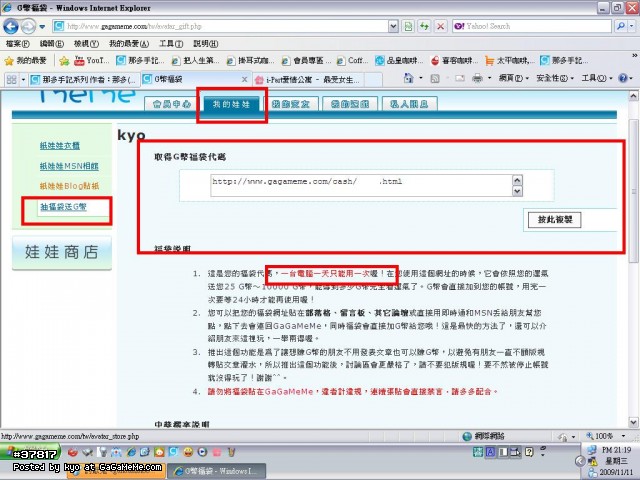This screenshot has width=640, height=480.
Task: Open the 紙娃娃MSN相館 sidebar link
Action: point(69,166)
